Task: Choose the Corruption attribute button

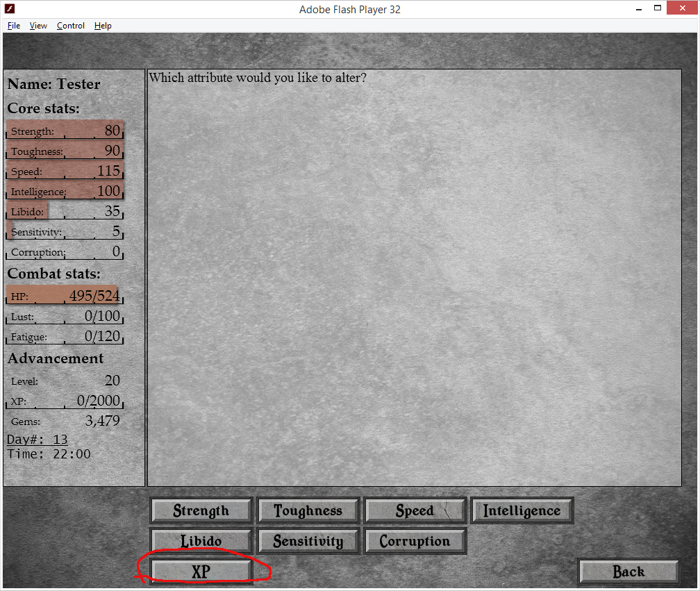Action: coord(415,542)
